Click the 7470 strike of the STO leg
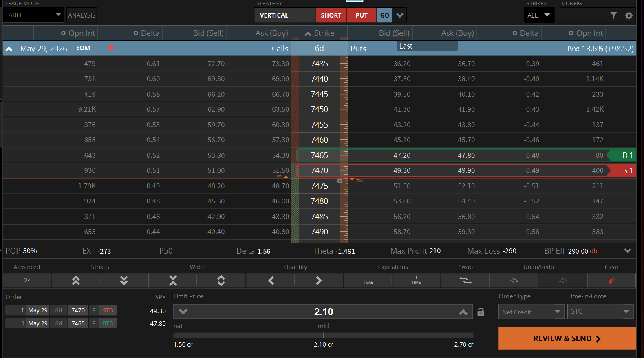This screenshot has height=358, width=644. 78,310
